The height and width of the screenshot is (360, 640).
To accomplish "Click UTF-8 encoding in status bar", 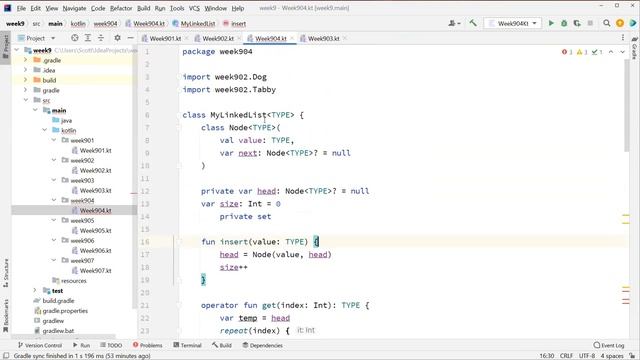I will click(587, 356).
